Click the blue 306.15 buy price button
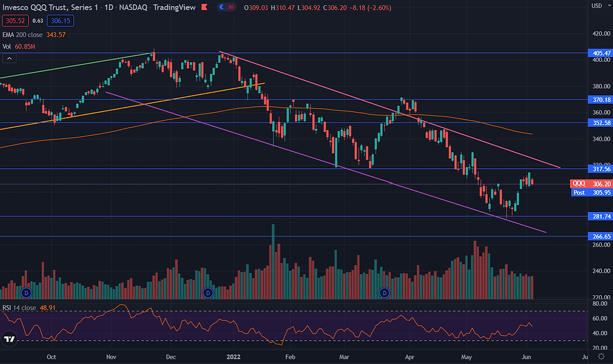613x364 pixels. pos(61,21)
